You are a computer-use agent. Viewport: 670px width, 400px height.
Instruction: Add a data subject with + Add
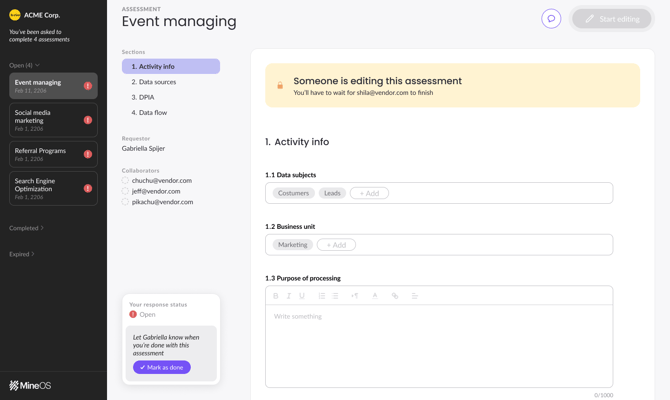369,193
